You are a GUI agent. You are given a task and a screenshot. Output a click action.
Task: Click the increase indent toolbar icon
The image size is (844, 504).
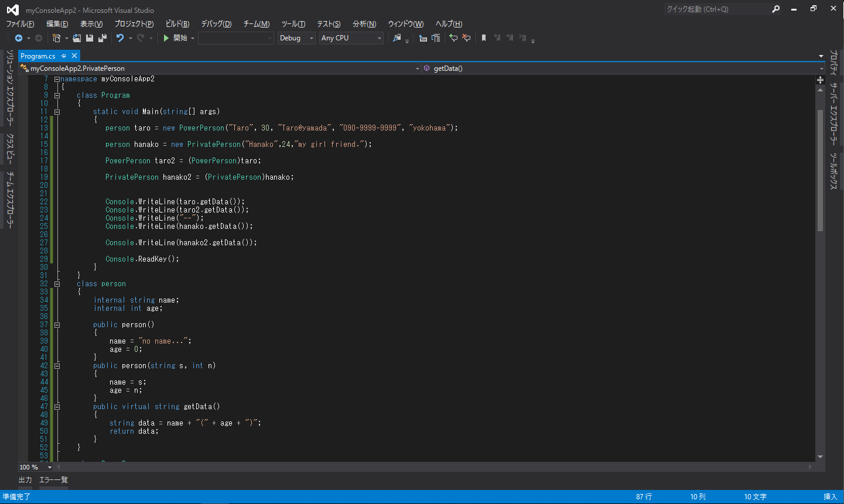click(436, 38)
